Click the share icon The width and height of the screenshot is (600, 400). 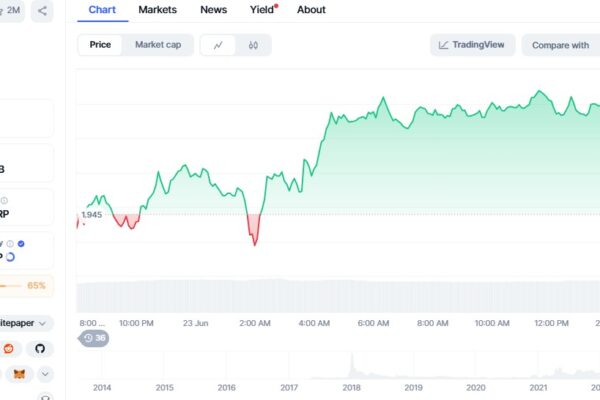tap(42, 11)
